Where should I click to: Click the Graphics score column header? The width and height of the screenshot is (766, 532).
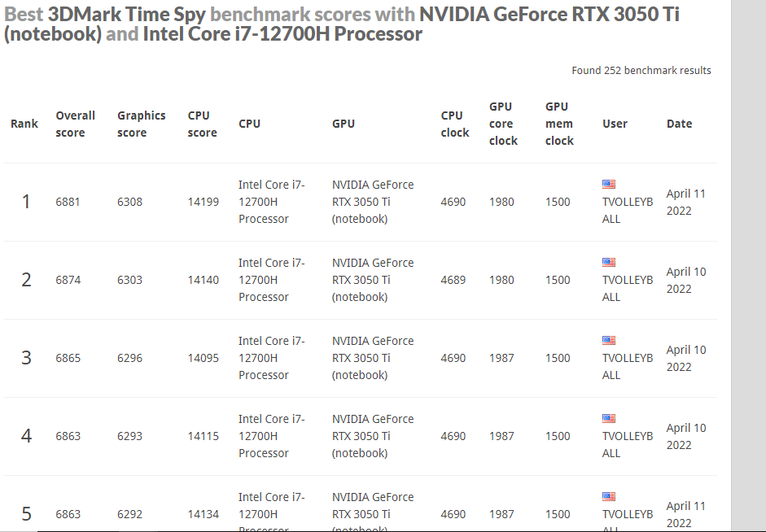[x=141, y=124]
